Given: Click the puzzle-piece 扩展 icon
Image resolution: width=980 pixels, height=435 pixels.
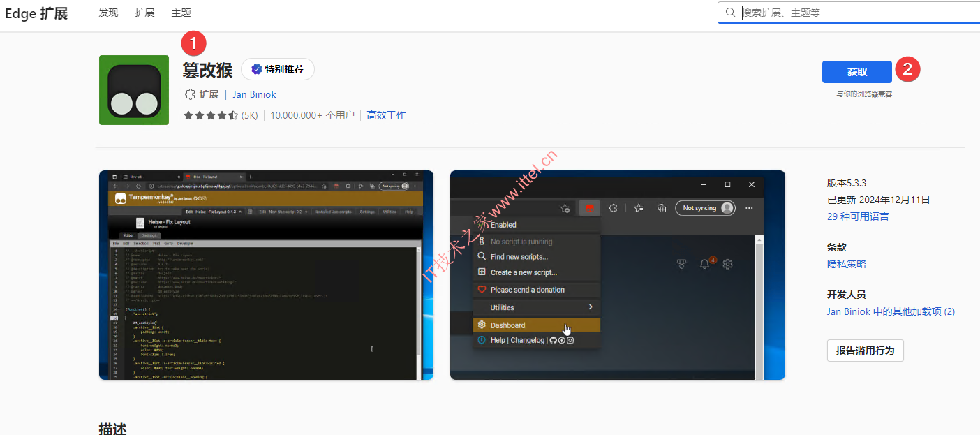Looking at the screenshot, I should coord(189,94).
